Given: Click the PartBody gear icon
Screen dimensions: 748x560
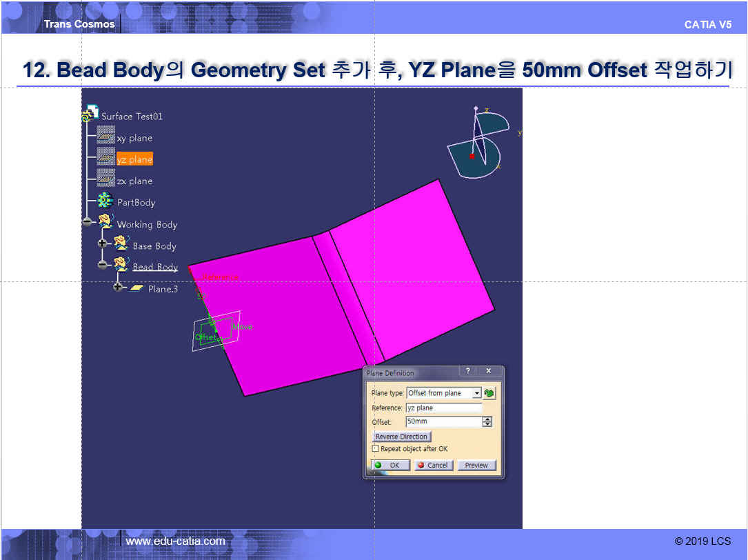Looking at the screenshot, I should point(105,201).
